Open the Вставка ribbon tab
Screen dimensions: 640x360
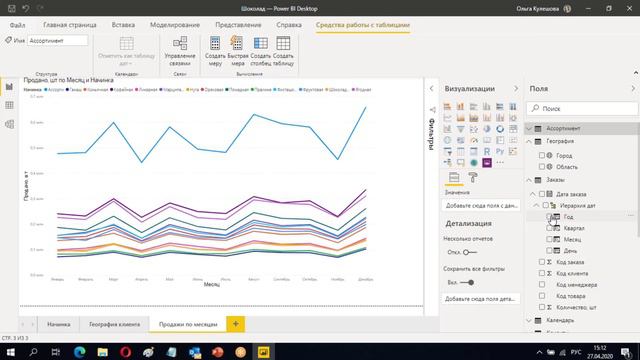click(x=123, y=25)
